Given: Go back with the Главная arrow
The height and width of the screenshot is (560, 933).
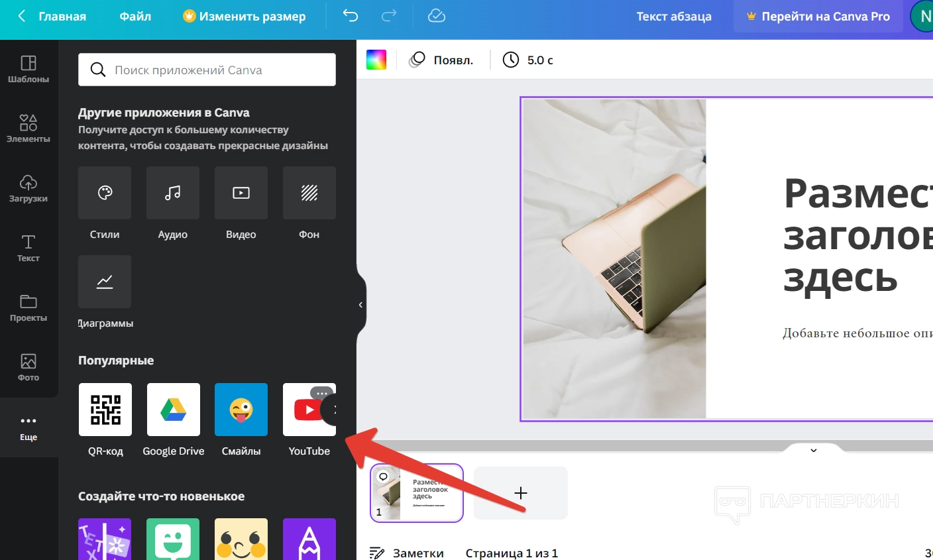Looking at the screenshot, I should [52, 17].
